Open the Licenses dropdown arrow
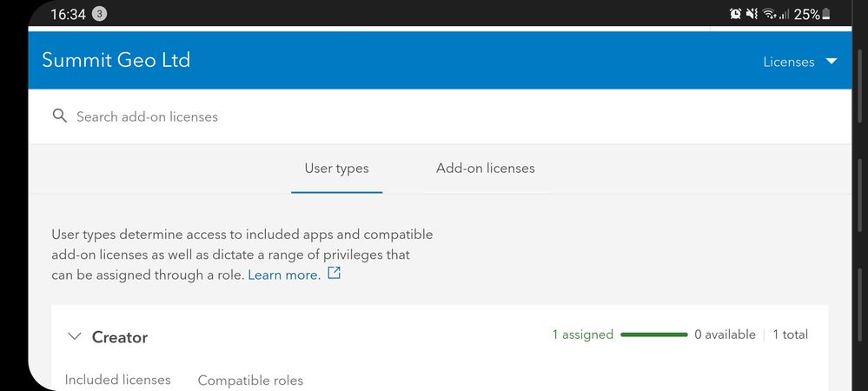Image resolution: width=868 pixels, height=391 pixels. [x=832, y=62]
